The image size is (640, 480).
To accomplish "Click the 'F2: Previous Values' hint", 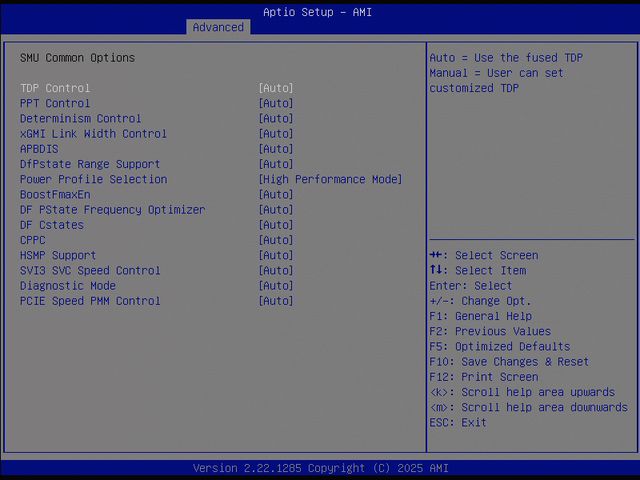I will [490, 331].
